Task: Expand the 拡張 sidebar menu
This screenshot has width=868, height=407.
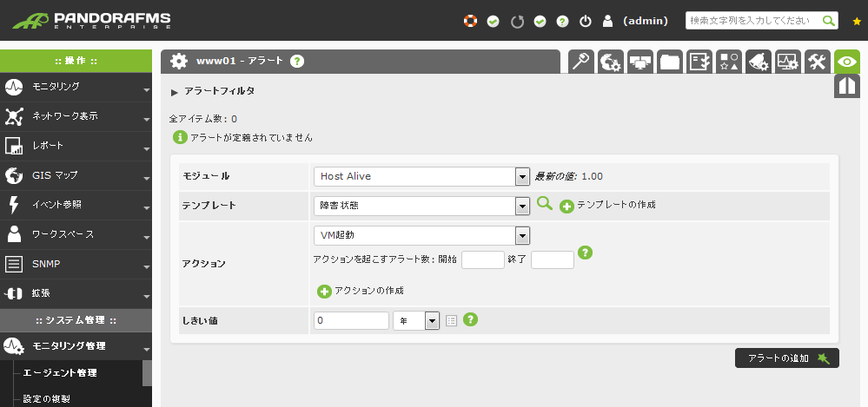Action: 76,293
